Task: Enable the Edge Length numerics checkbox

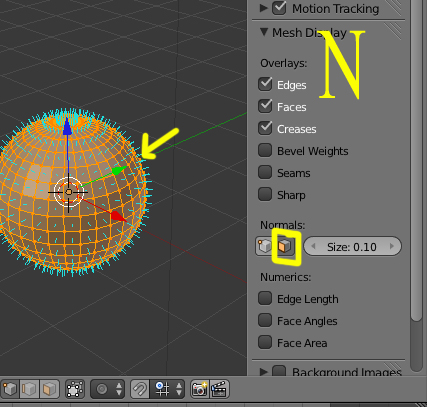Action: click(x=265, y=298)
